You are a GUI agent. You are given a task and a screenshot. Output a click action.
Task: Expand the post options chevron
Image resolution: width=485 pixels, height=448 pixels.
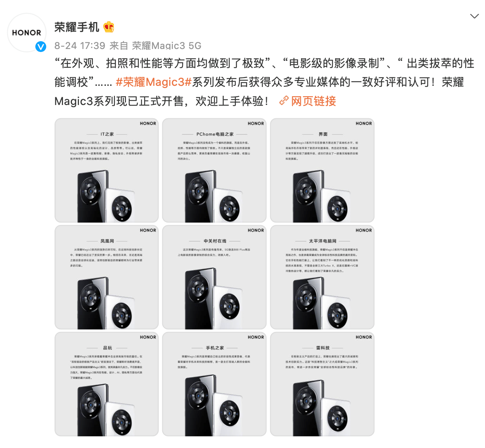pos(474,16)
